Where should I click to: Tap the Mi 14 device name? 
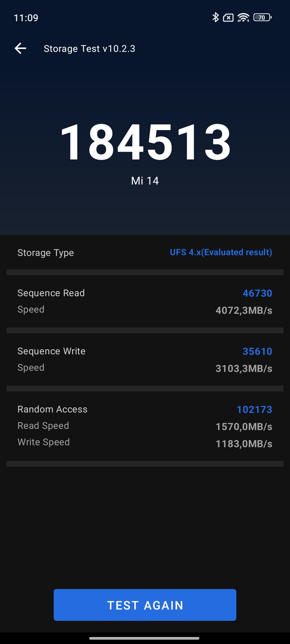145,181
